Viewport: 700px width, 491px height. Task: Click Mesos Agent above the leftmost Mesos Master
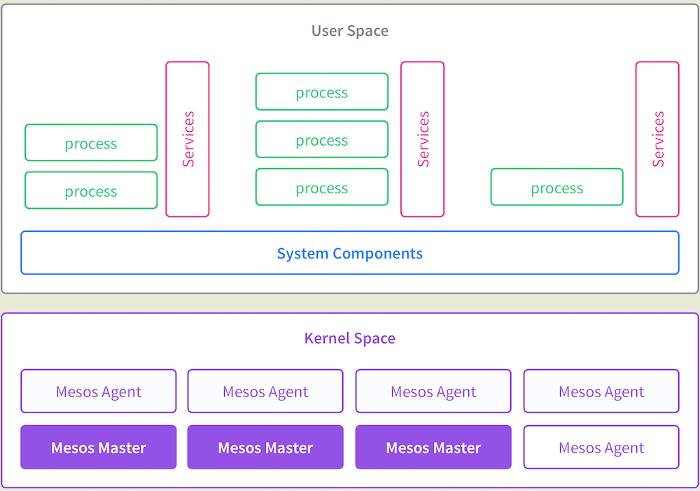coord(99,391)
